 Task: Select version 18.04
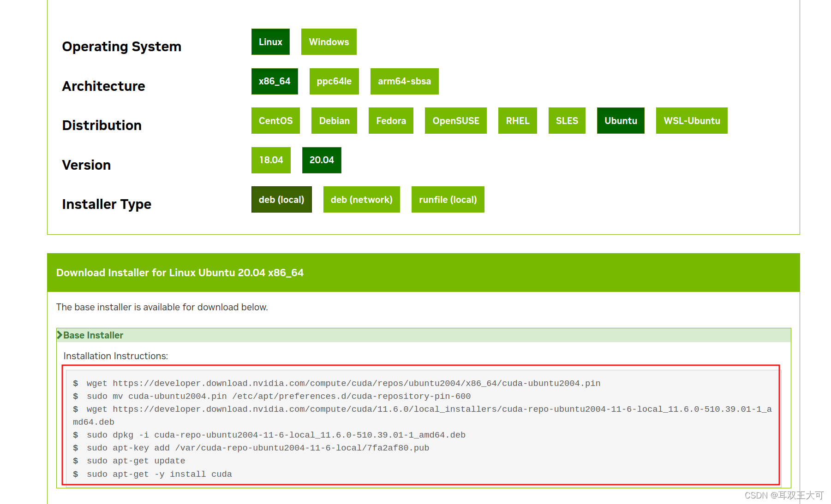point(271,160)
